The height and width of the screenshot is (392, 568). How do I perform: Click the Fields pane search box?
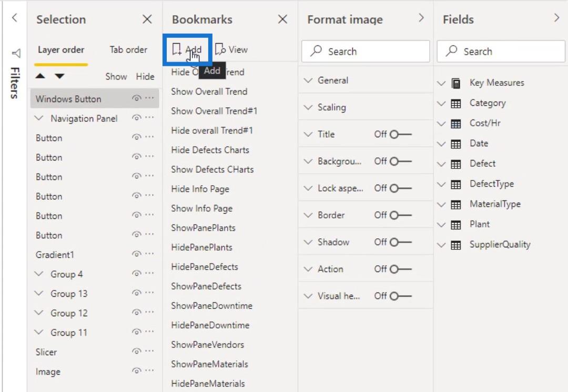(x=501, y=51)
